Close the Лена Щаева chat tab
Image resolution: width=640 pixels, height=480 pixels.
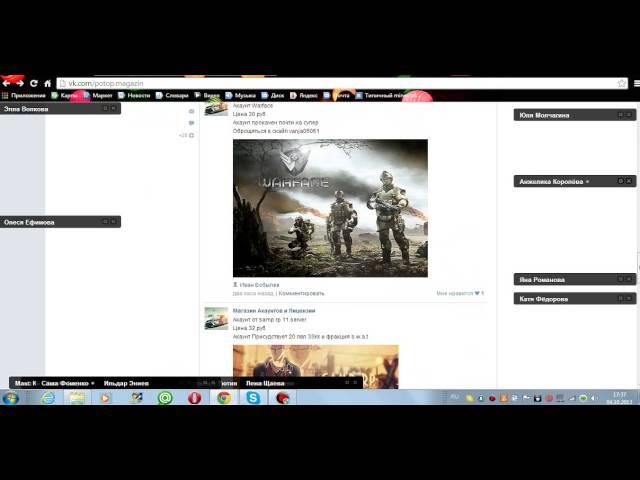tap(355, 383)
